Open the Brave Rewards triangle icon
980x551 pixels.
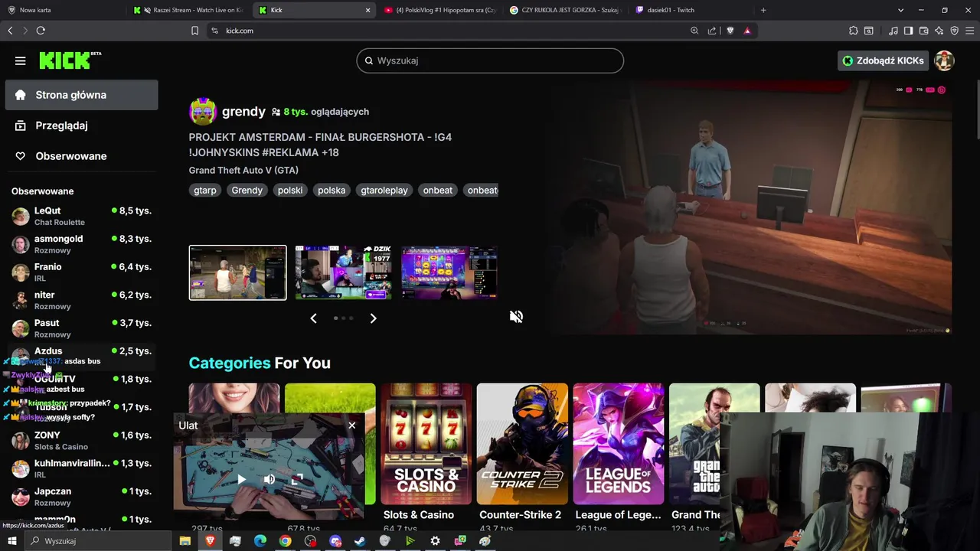tap(747, 31)
